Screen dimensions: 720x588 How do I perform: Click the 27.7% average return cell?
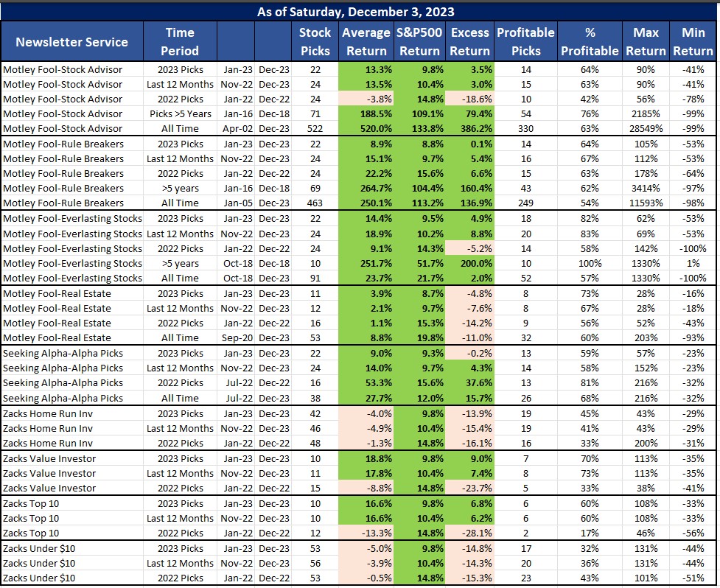click(366, 398)
